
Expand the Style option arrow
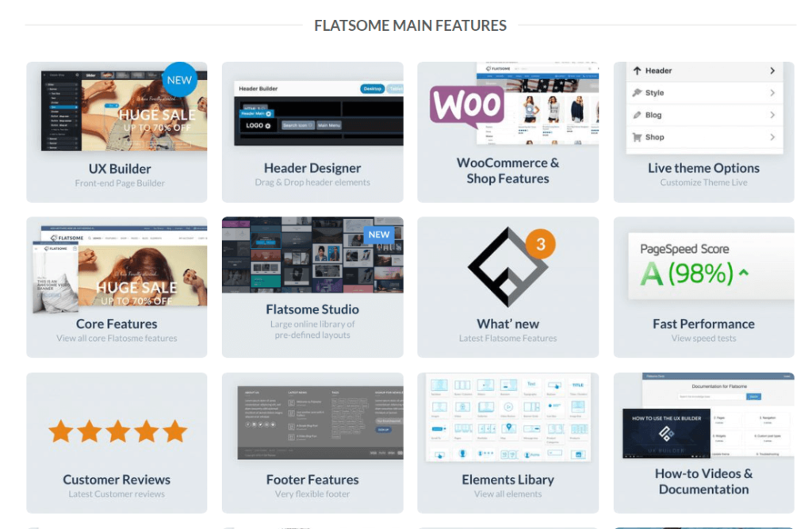[772, 93]
